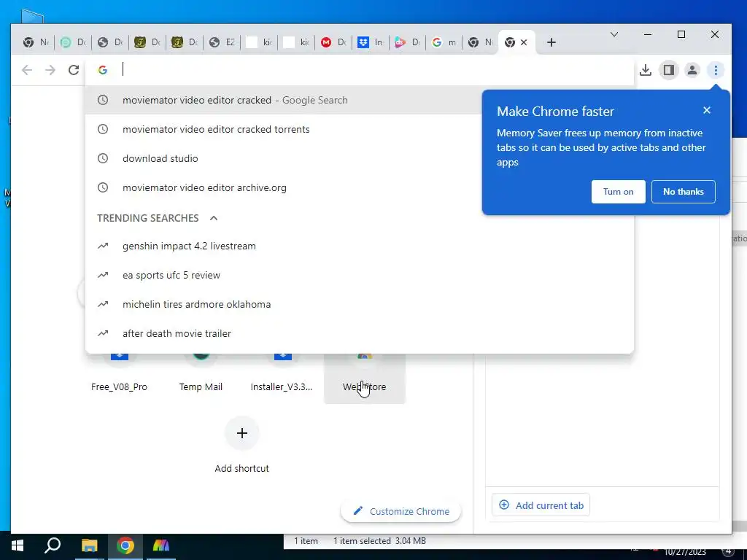Click the 'Make Chrome faster' heading
The height and width of the screenshot is (560, 747).
point(555,112)
